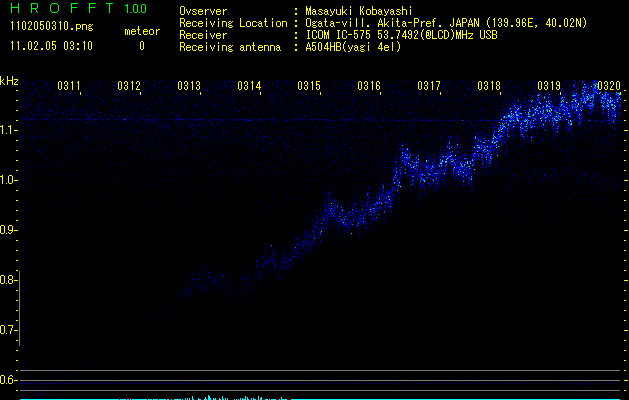Click the 0.8 kHz axis label
This screenshot has width=629, height=400.
tap(8, 280)
